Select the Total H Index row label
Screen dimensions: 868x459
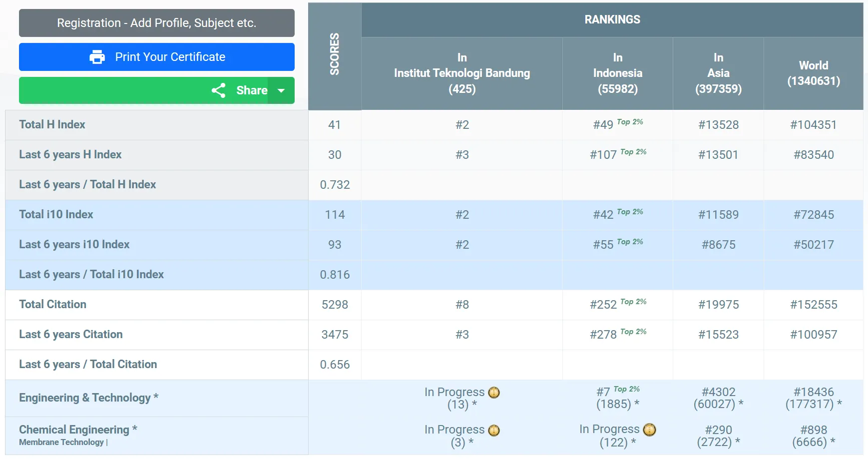coord(52,124)
